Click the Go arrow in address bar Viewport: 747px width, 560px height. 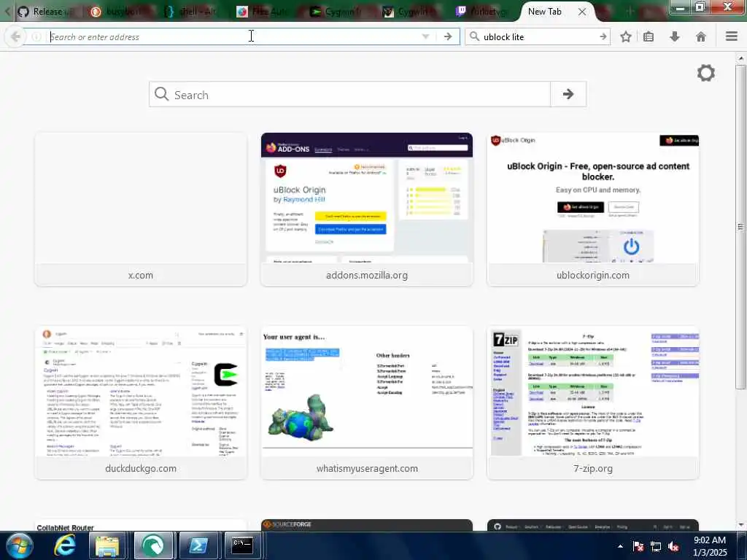pyautogui.click(x=448, y=36)
